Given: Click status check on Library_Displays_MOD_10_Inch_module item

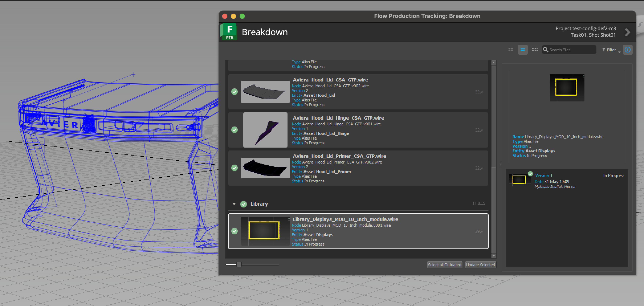Looking at the screenshot, I should [235, 231].
